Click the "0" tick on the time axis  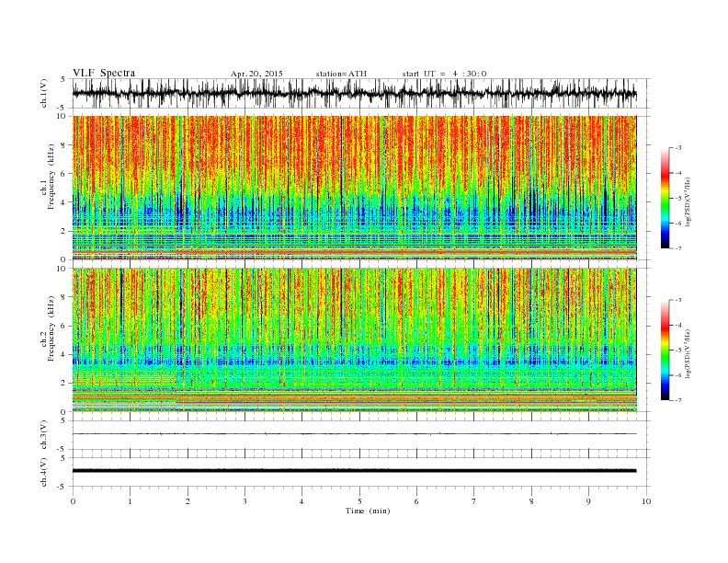73,501
